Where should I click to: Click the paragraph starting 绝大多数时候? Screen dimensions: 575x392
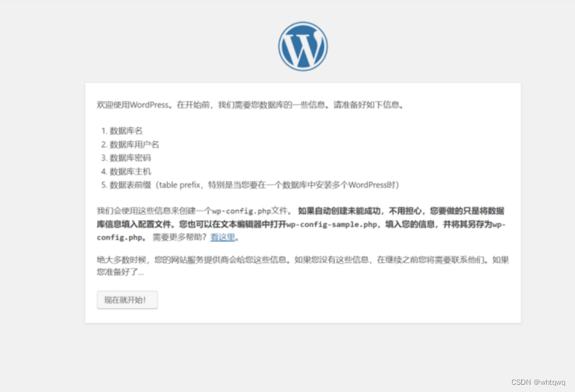click(303, 266)
